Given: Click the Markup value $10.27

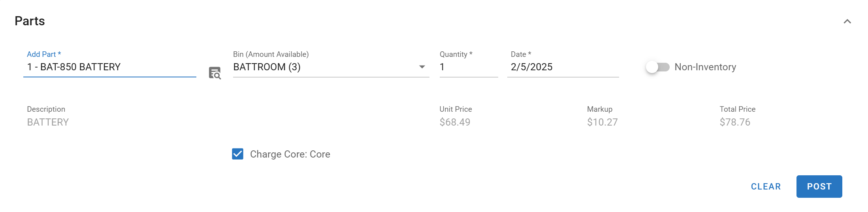Looking at the screenshot, I should 602,122.
